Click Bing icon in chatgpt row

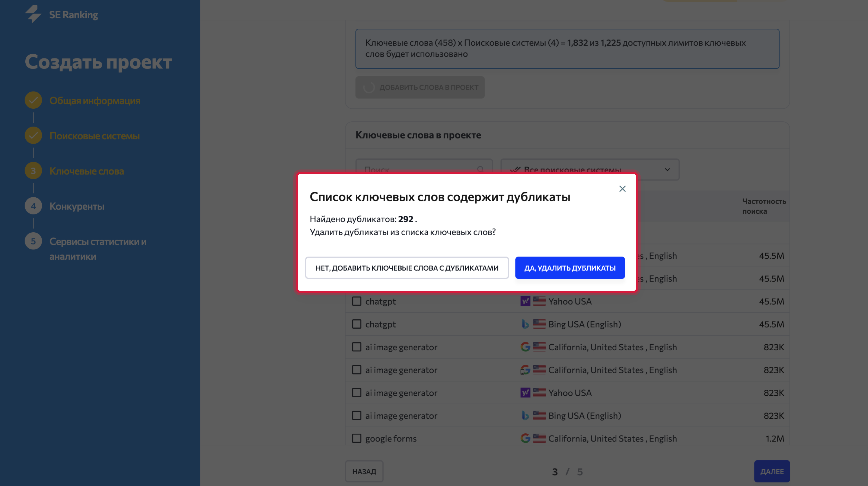525,324
